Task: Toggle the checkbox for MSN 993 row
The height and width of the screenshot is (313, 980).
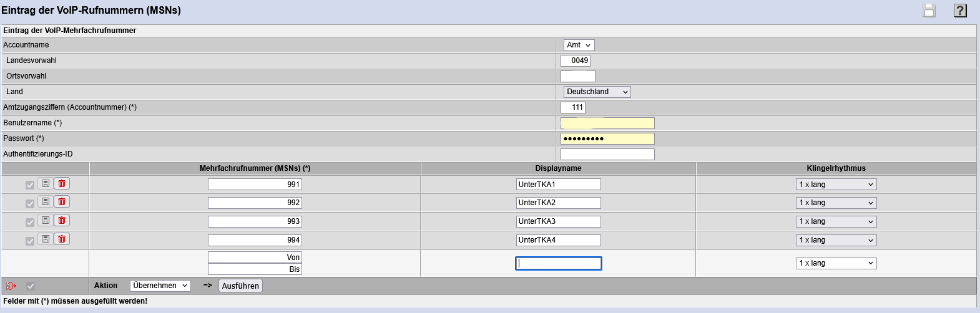Action: tap(30, 223)
